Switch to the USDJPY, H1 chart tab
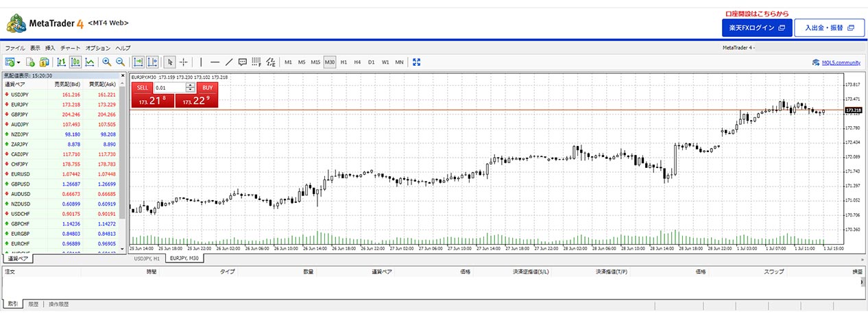This screenshot has width=868, height=318. 147,259
